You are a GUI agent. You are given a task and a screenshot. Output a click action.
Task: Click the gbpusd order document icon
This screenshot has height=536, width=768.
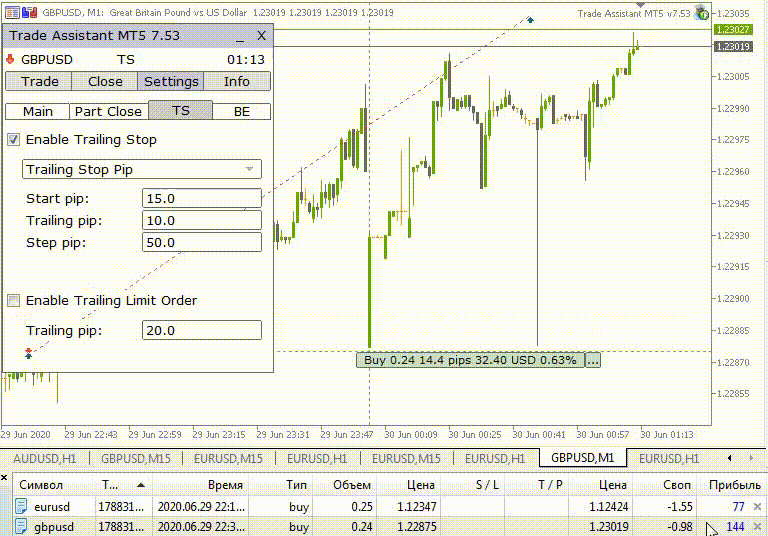[x=21, y=527]
